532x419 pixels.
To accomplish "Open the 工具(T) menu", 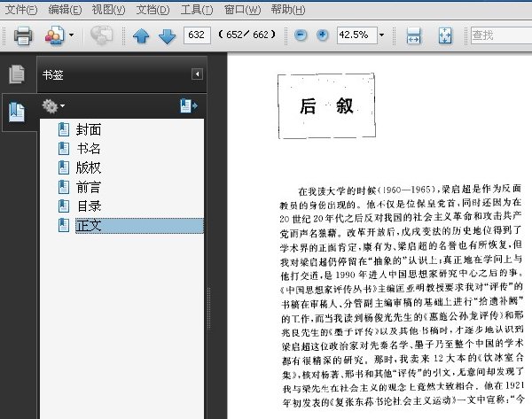I will pos(197,10).
